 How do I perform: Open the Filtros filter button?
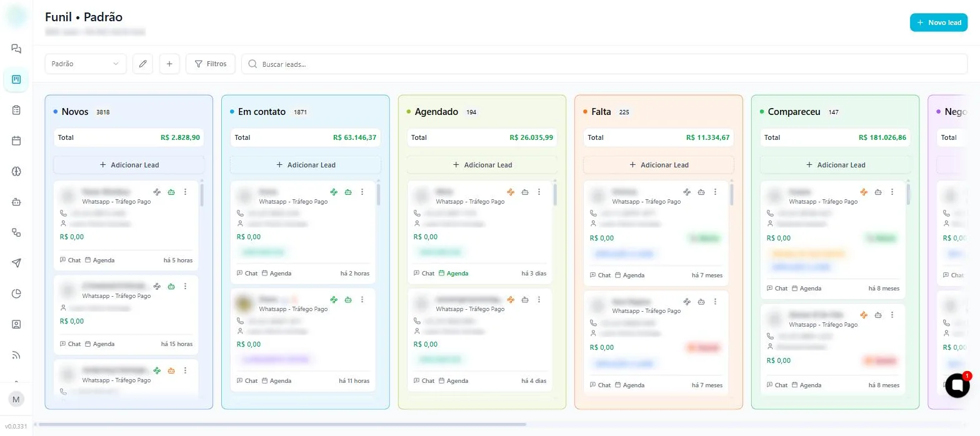coord(211,64)
